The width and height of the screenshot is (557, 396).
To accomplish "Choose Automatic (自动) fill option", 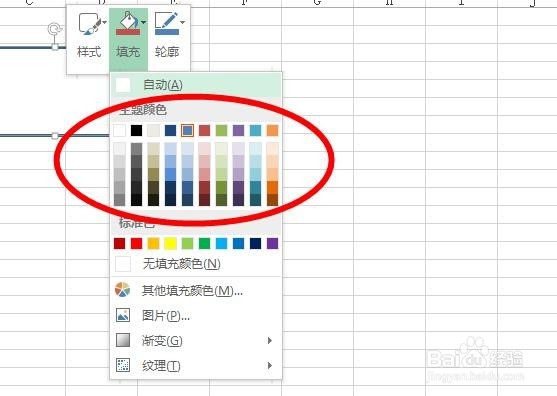I will (196, 85).
